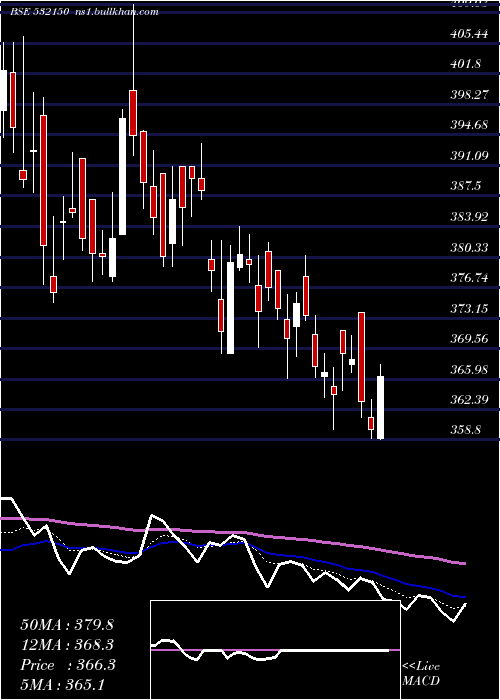Select the 365.98 axis value
Viewport: 500px width, 700px height.
pyautogui.click(x=469, y=370)
